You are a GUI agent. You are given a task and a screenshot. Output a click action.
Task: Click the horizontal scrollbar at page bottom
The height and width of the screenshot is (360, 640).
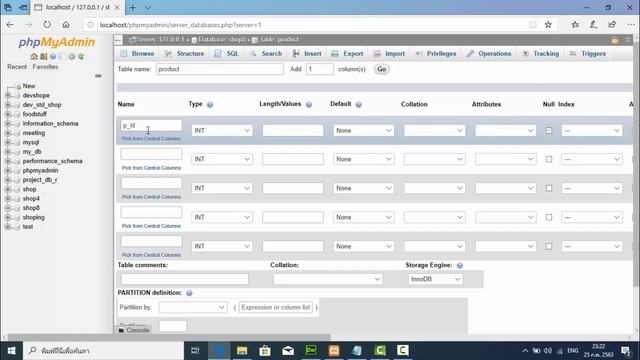pyautogui.click(x=169, y=338)
